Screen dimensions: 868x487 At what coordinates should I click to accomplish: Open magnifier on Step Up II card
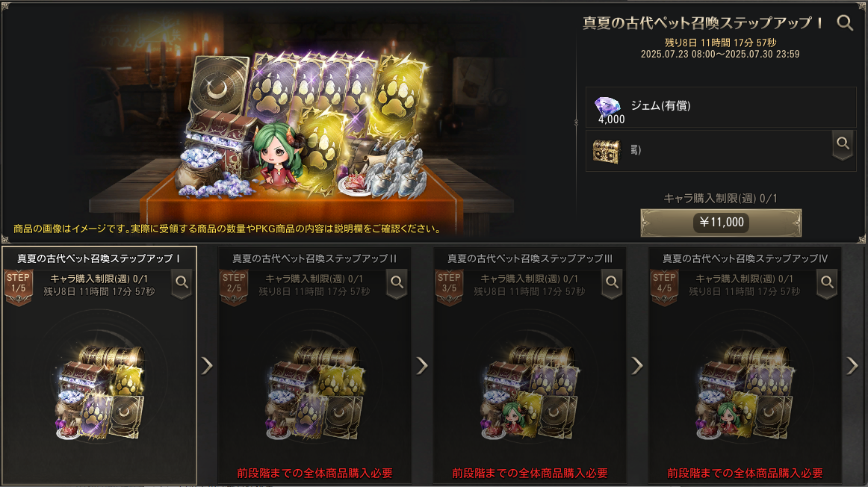click(x=397, y=283)
